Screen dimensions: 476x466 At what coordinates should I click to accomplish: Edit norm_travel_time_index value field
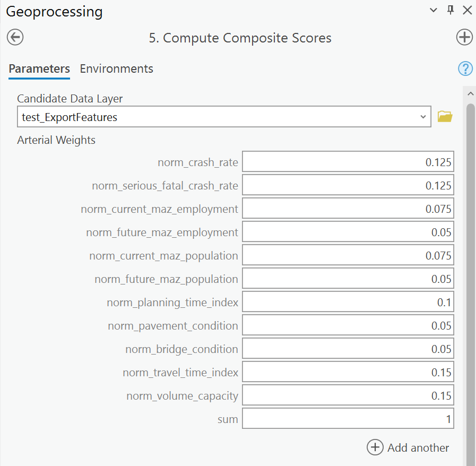[348, 372]
